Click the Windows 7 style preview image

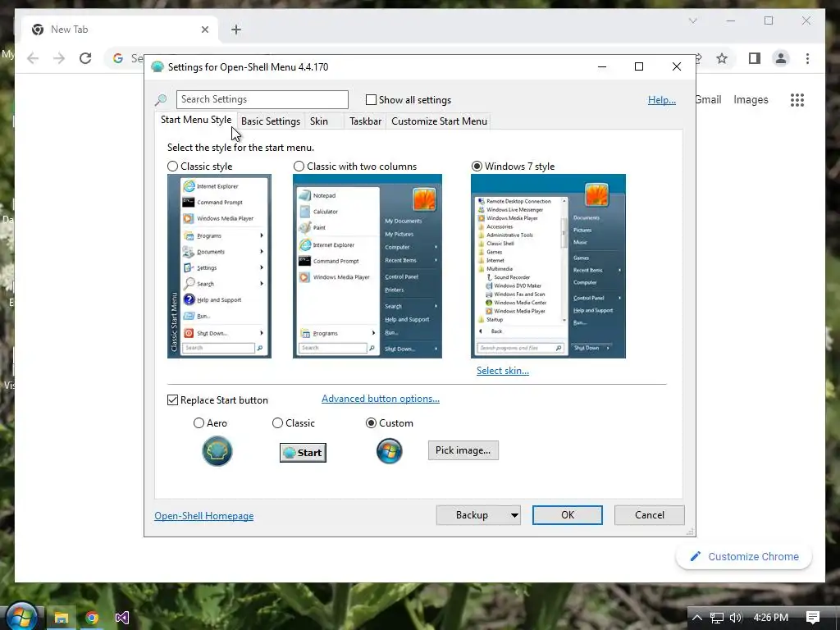548,267
